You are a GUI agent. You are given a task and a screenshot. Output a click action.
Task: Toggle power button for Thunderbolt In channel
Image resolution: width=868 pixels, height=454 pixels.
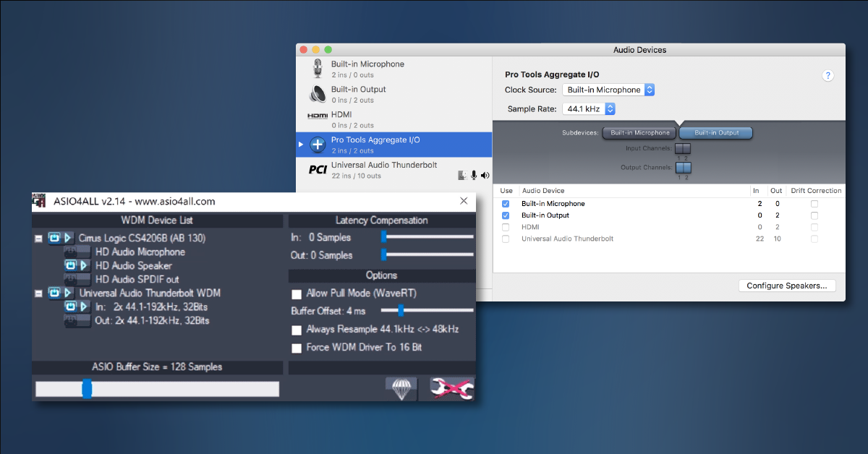point(71,307)
